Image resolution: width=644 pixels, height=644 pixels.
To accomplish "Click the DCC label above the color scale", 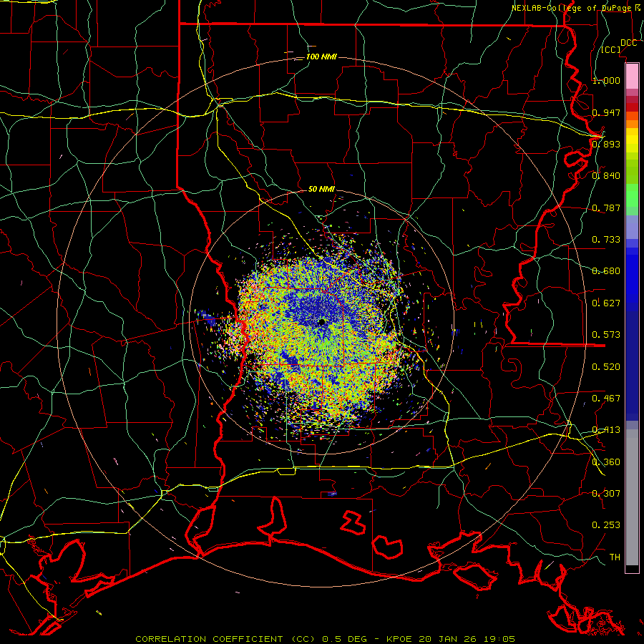I will 628,43.
